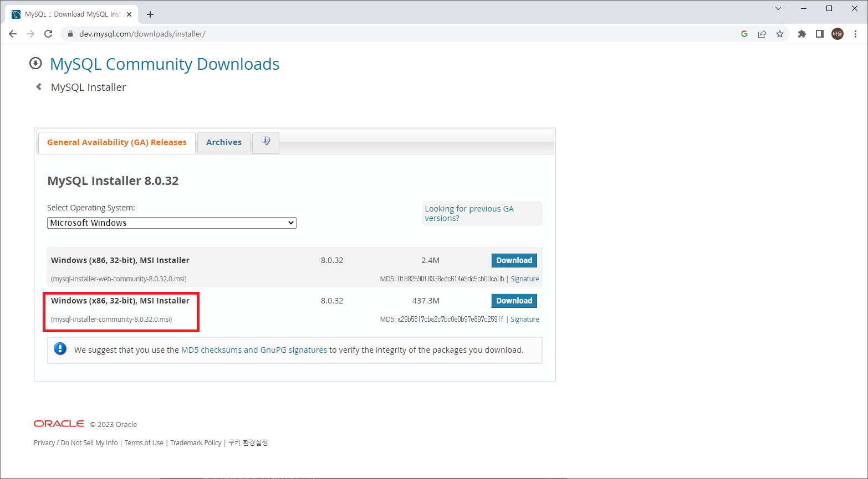Toggle the browser side panel icon

[819, 34]
